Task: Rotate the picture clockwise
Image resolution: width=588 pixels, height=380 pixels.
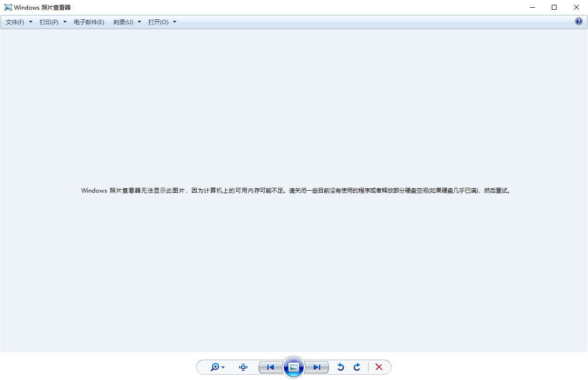Action: click(x=357, y=367)
